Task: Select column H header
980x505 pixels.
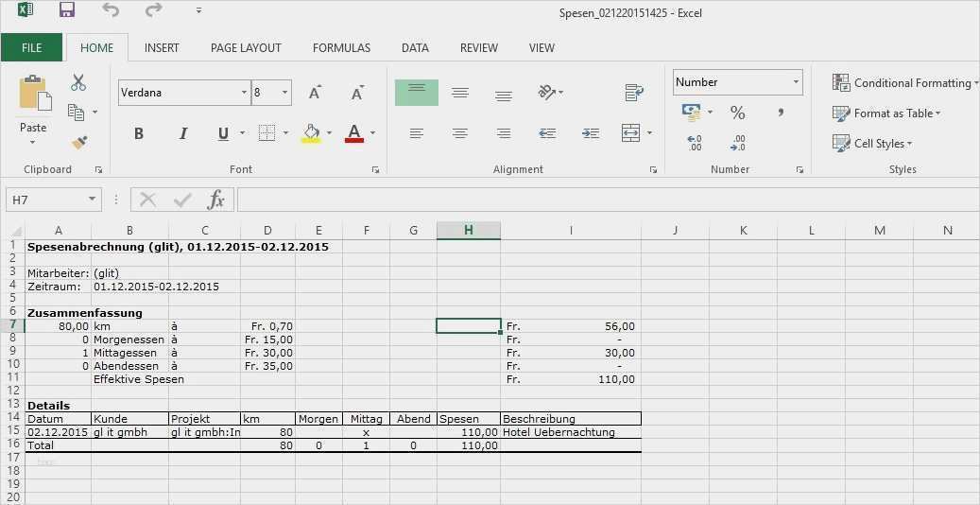Action: (468, 231)
